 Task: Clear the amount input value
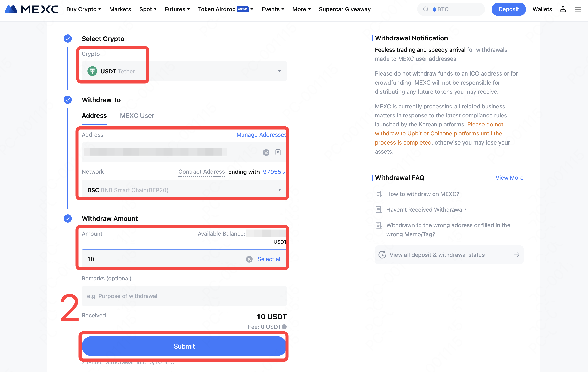click(x=249, y=259)
